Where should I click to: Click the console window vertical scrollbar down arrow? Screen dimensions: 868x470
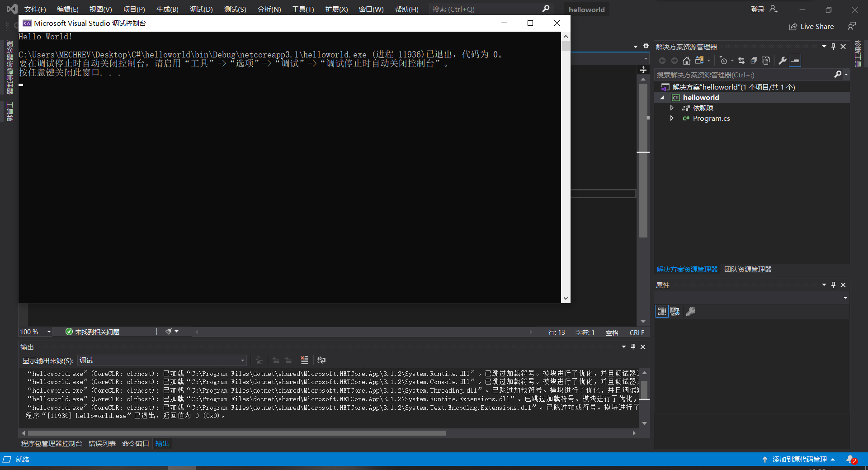pos(566,298)
